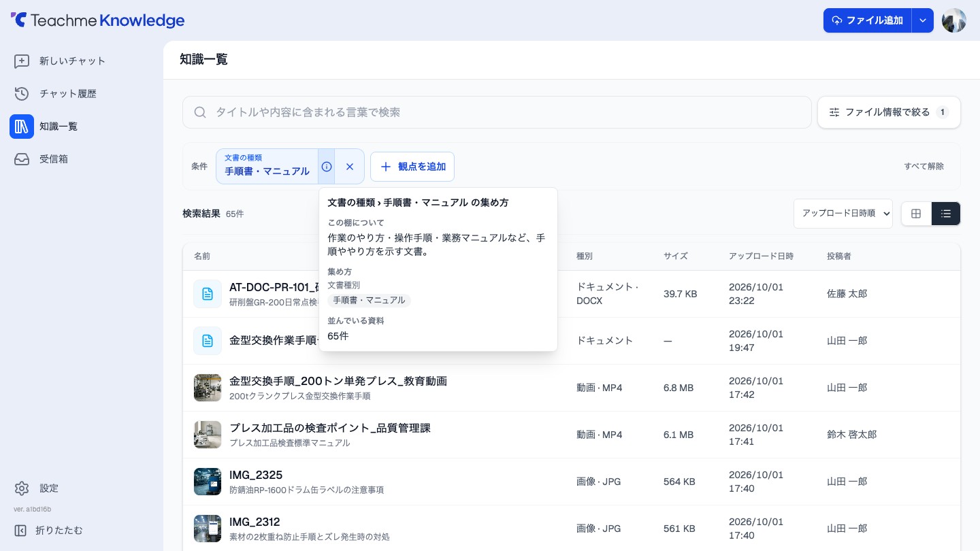Click the collapse sidebar icon
The width and height of the screenshot is (980, 551).
pyautogui.click(x=20, y=531)
